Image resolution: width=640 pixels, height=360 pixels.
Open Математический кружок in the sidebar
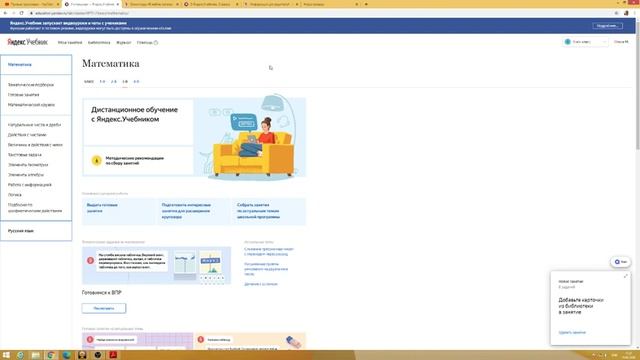click(31, 105)
